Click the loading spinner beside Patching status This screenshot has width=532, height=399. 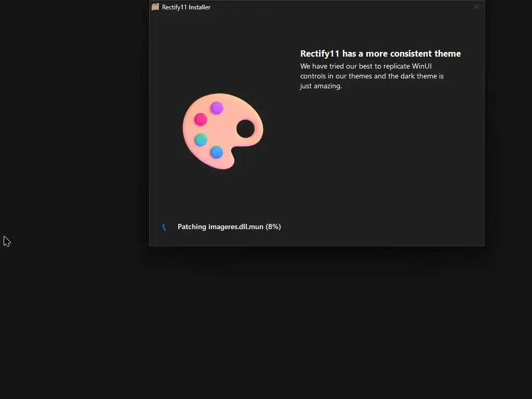[165, 227]
